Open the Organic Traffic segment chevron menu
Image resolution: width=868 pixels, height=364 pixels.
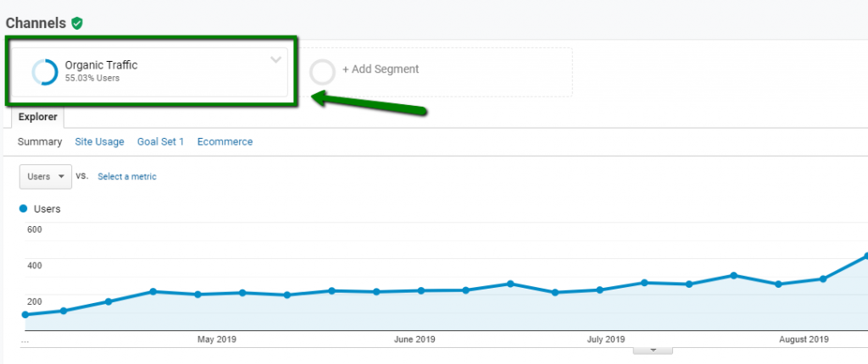(275, 60)
